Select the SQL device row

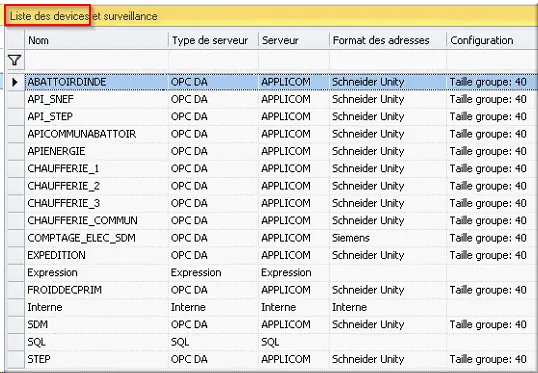point(281,342)
